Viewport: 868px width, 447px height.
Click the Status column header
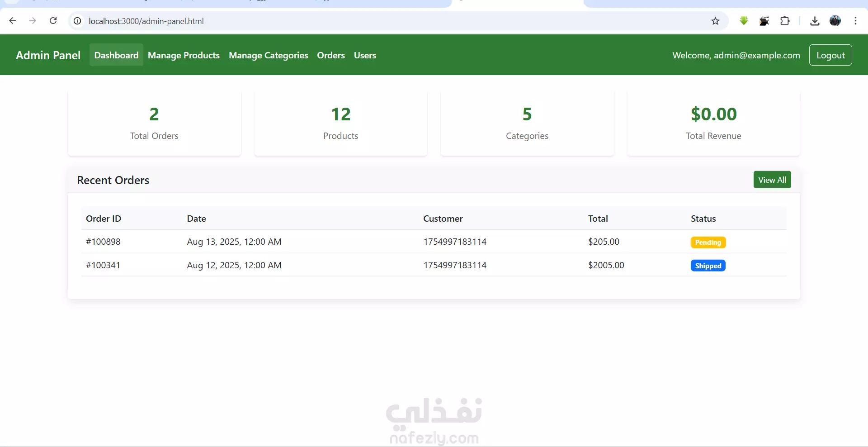tap(703, 219)
